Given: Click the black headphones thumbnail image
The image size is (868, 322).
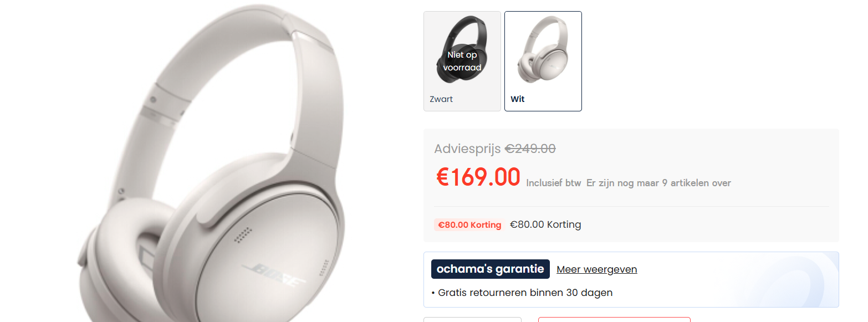Looking at the screenshot, I should point(462,50).
